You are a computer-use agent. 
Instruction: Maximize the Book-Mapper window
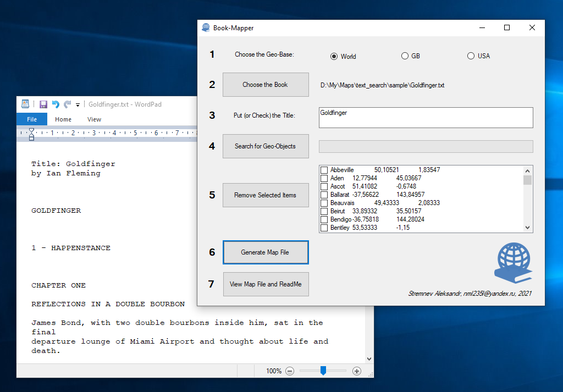click(x=507, y=27)
